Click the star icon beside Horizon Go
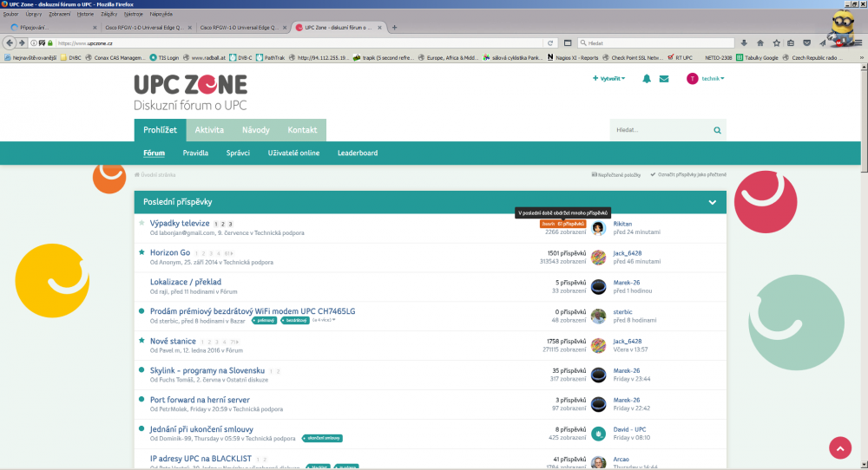This screenshot has height=470, width=868. (141, 252)
